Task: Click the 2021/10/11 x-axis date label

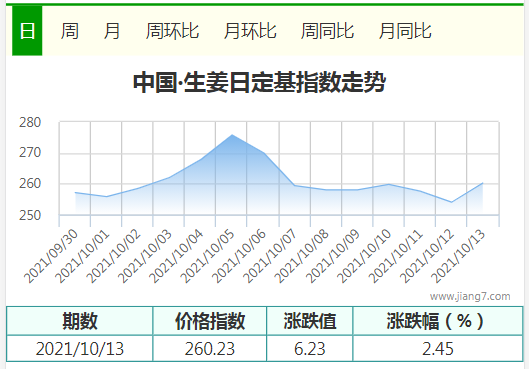Action: (x=395, y=256)
